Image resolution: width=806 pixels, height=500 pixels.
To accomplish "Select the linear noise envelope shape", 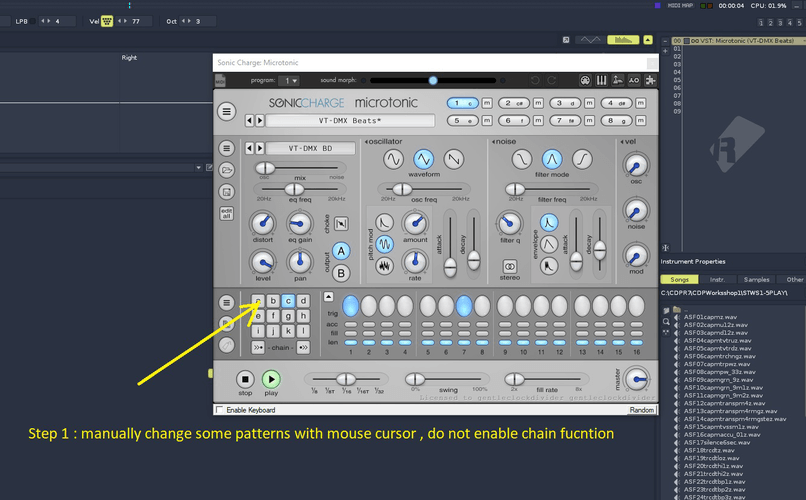I will coord(549,244).
